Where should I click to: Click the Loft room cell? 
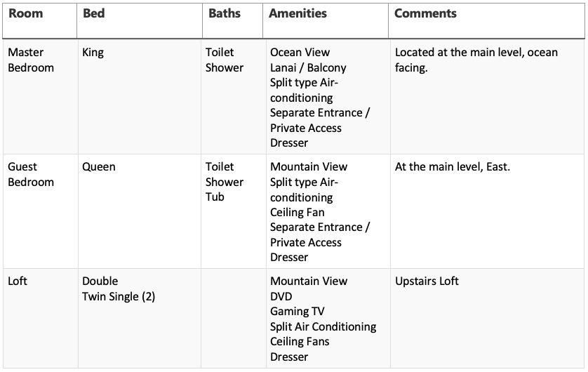(x=41, y=319)
